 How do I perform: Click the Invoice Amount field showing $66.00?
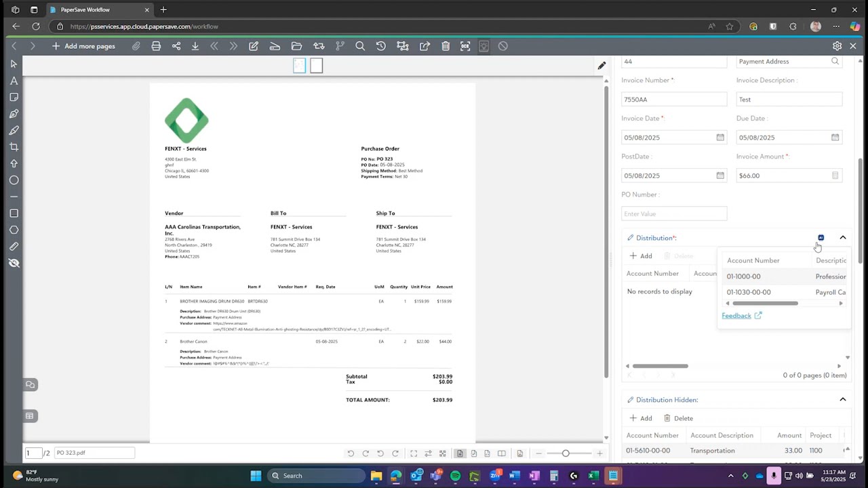point(789,176)
